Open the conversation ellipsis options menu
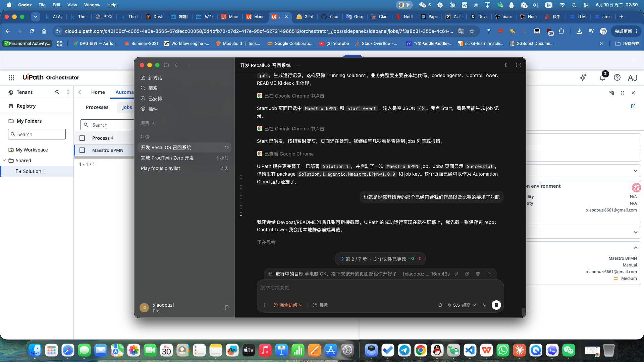This screenshot has width=644, height=362. pyautogui.click(x=298, y=65)
